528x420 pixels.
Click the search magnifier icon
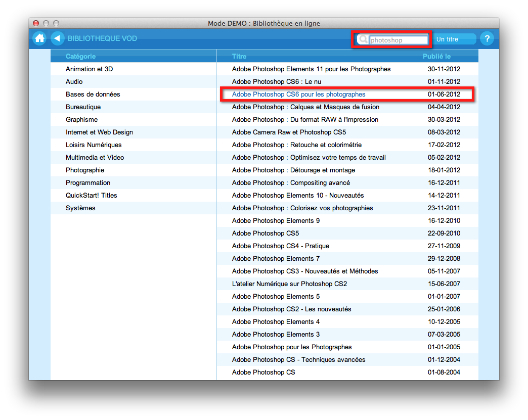[x=363, y=39]
